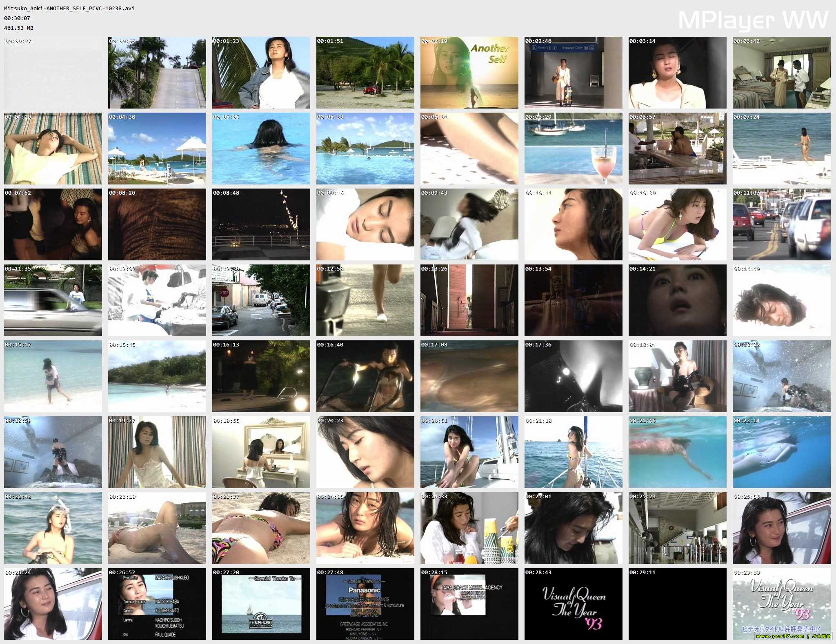The width and height of the screenshot is (836, 644).
Task: Click the resort umbrellas frame at 00:04:38
Action: pos(157,149)
